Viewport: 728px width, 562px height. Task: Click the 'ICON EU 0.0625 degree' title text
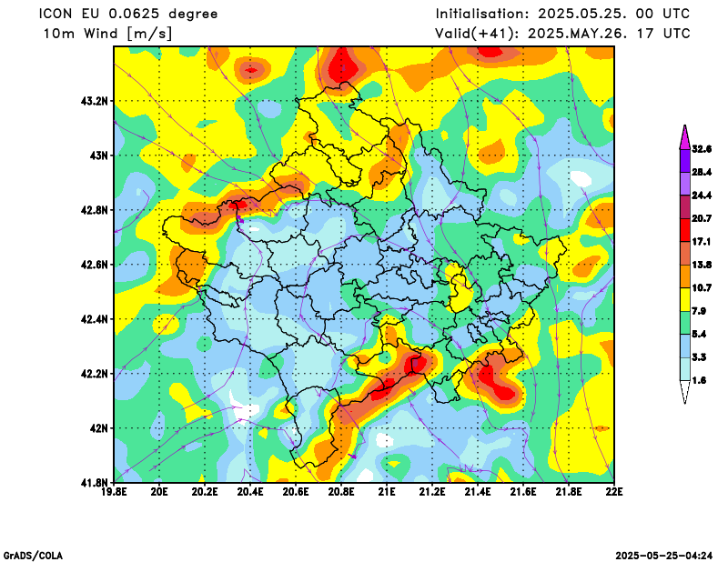(128, 14)
